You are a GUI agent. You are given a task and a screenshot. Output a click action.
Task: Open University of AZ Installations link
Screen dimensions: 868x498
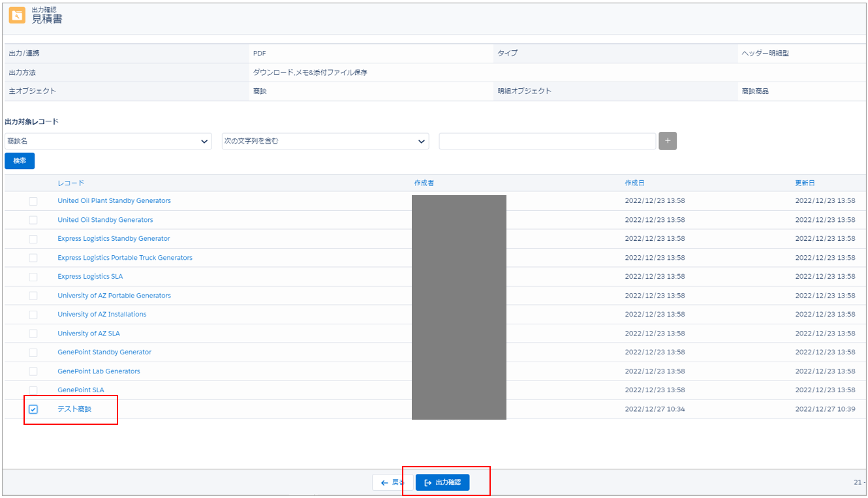tap(102, 315)
